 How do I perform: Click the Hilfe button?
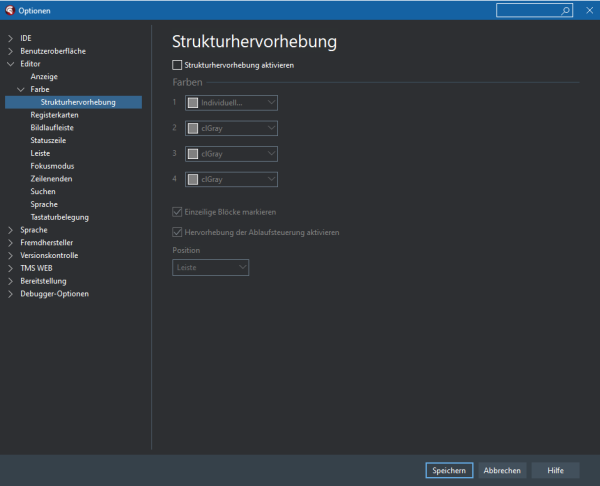555,470
